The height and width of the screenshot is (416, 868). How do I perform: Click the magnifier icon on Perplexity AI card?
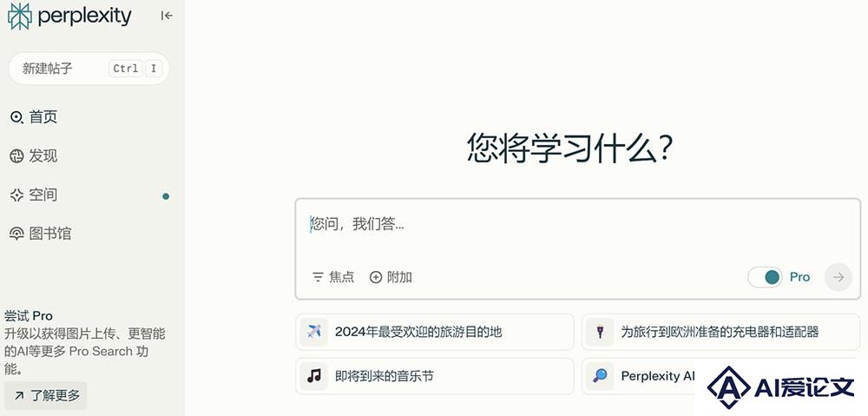(600, 376)
